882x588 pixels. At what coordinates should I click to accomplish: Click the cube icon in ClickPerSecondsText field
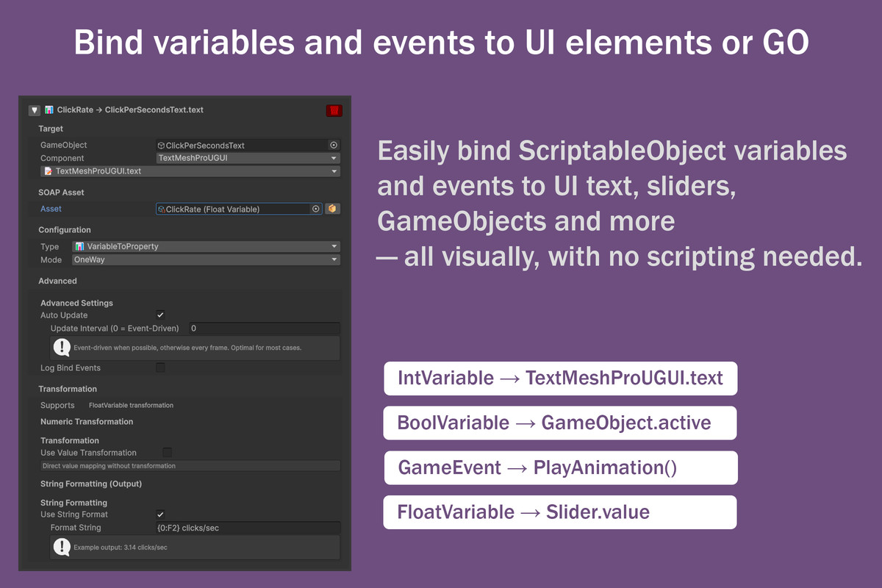click(161, 146)
